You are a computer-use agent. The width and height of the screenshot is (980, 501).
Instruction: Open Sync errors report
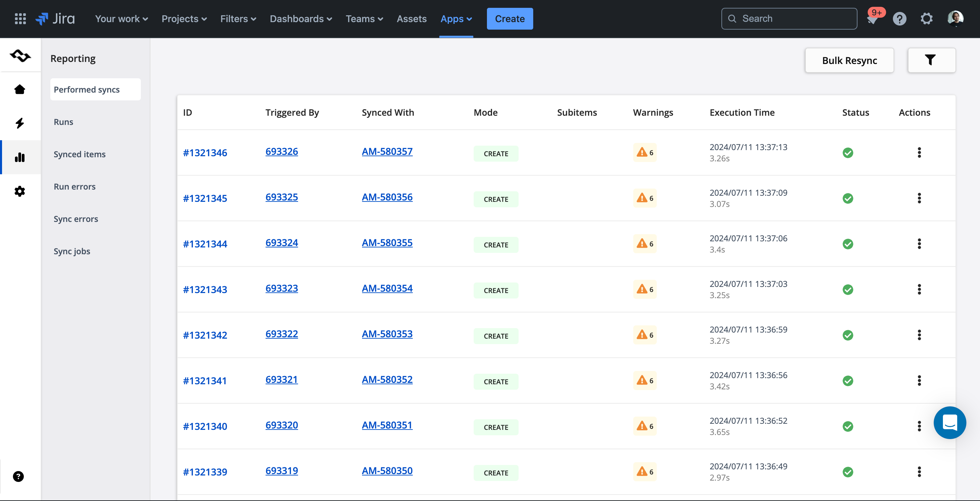76,219
